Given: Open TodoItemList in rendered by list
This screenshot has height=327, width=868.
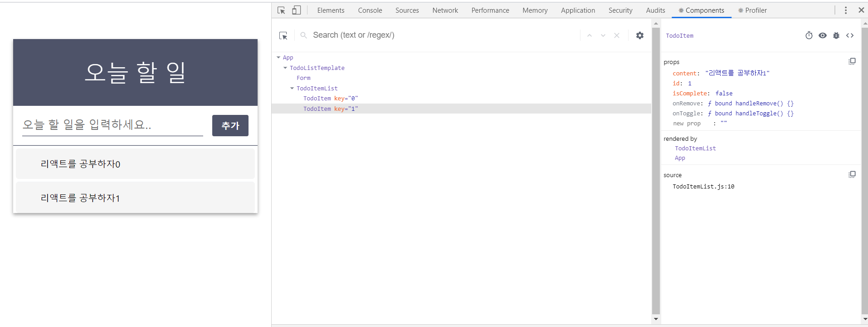Looking at the screenshot, I should point(695,149).
